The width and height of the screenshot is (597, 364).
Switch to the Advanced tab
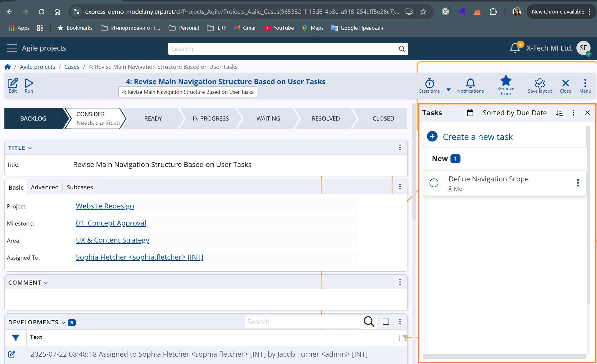coord(45,187)
